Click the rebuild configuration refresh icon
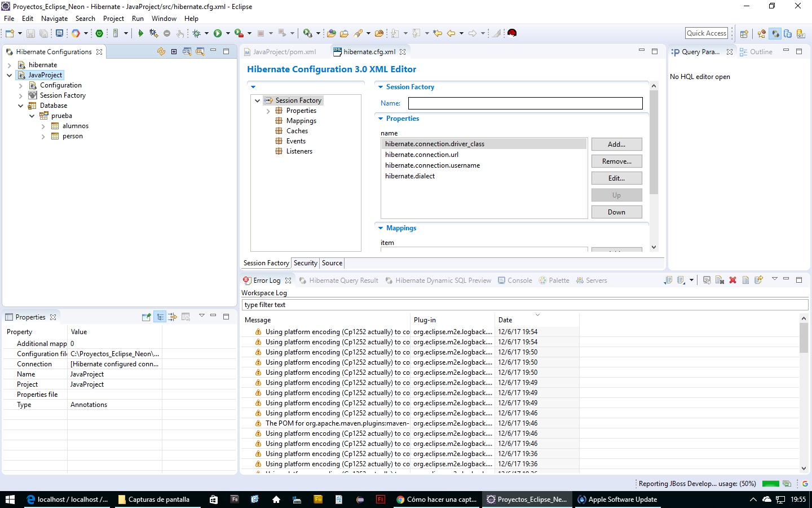Screen dimensions: 812x508 point(161,51)
